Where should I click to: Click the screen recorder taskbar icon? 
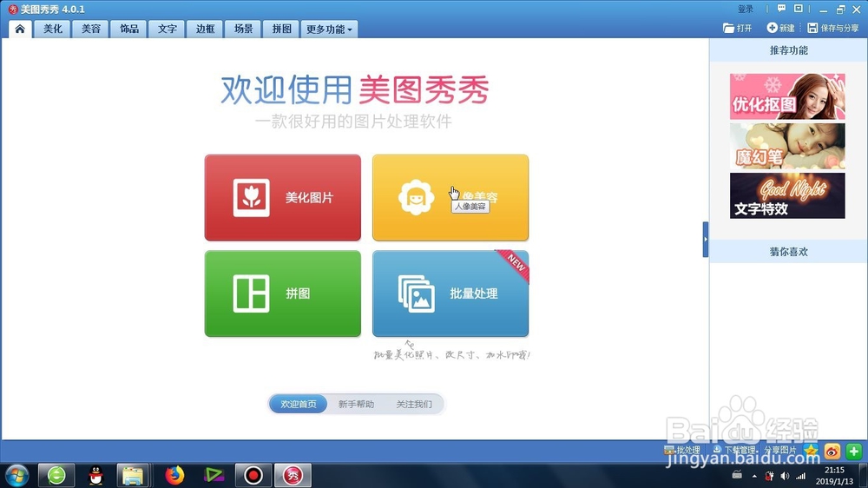point(253,475)
